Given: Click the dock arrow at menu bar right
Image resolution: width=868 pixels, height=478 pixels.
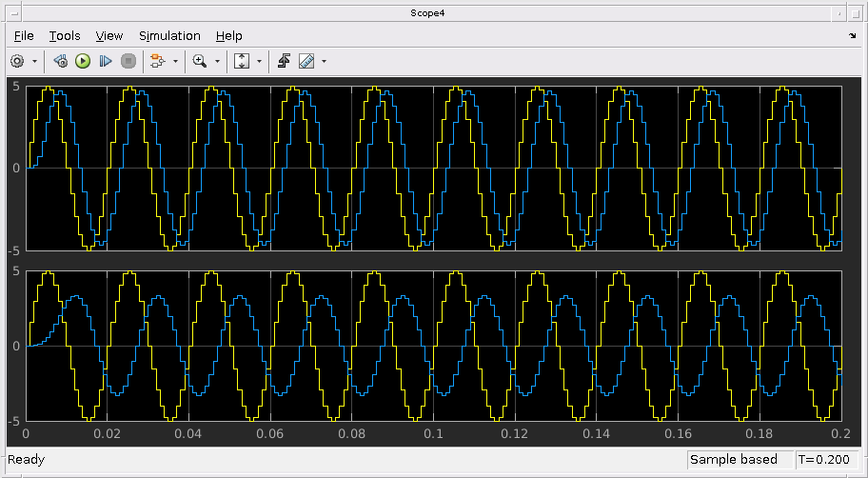Looking at the screenshot, I should coord(852,36).
